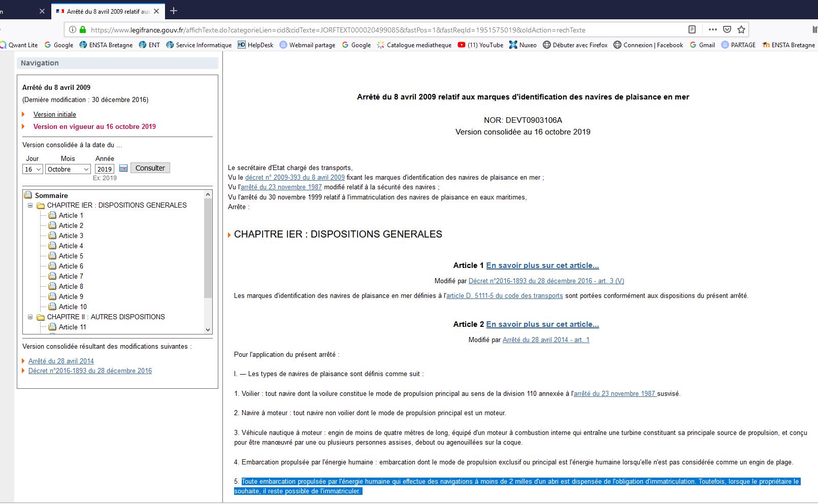The height and width of the screenshot is (504, 818).
Task: Open the Version initiale link
Action: point(55,115)
